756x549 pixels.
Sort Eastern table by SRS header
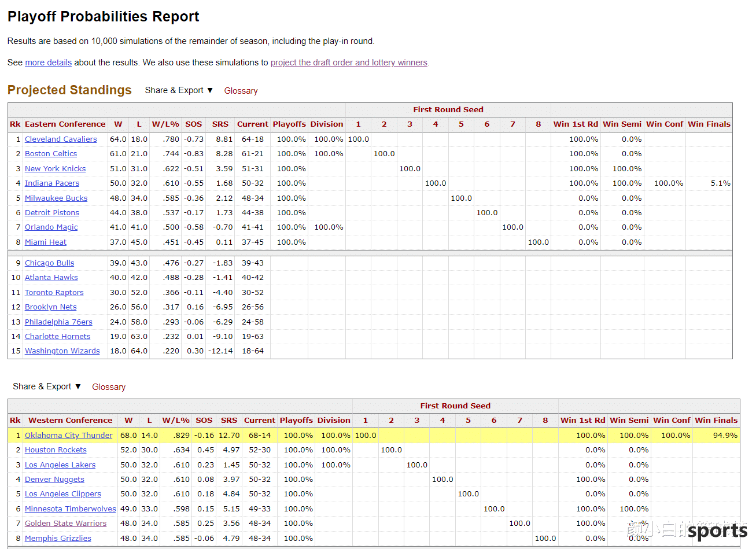coord(220,124)
